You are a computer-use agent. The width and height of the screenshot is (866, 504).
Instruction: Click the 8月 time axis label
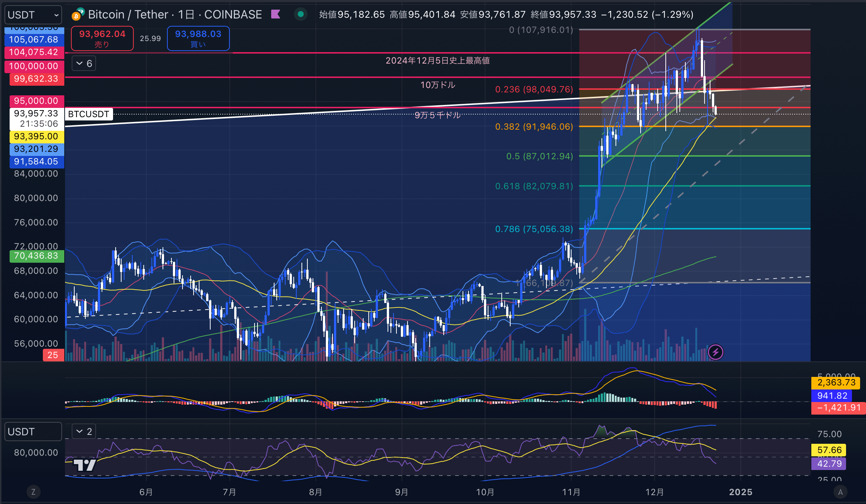[x=315, y=492]
